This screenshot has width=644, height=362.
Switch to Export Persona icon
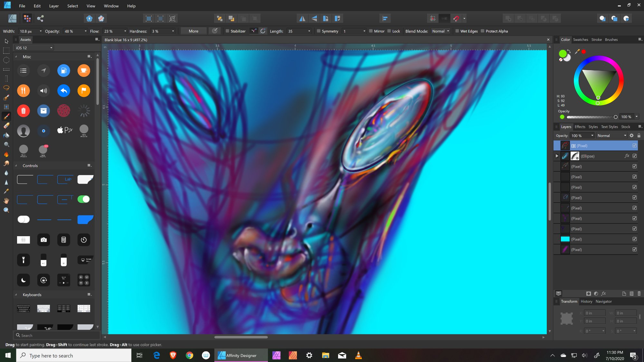point(40,18)
